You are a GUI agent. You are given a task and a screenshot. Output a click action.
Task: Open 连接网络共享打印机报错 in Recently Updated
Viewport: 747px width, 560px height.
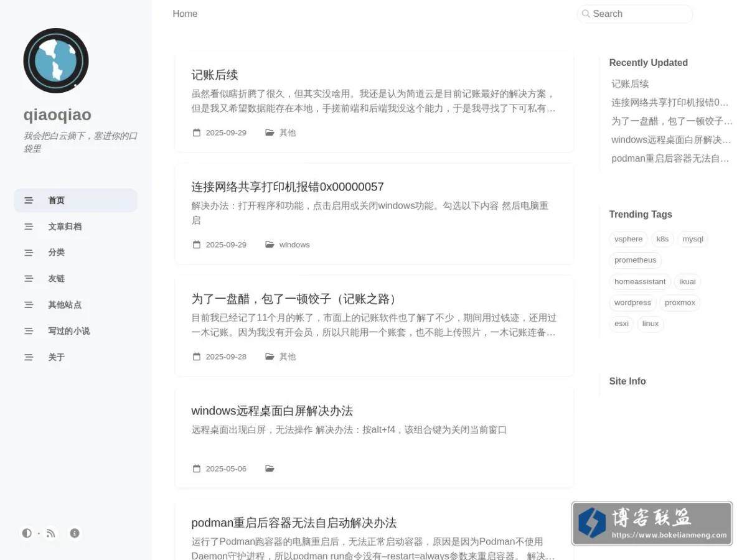(x=670, y=103)
